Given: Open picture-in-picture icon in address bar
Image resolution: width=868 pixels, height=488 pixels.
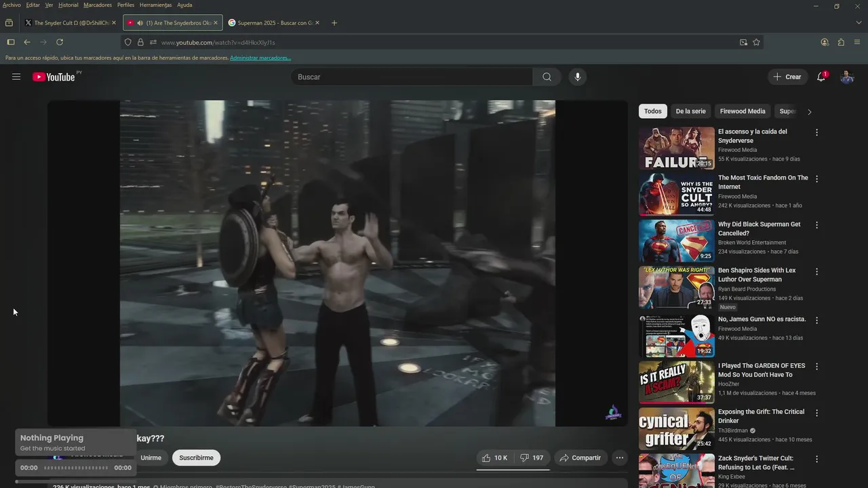Looking at the screenshot, I should click(743, 42).
